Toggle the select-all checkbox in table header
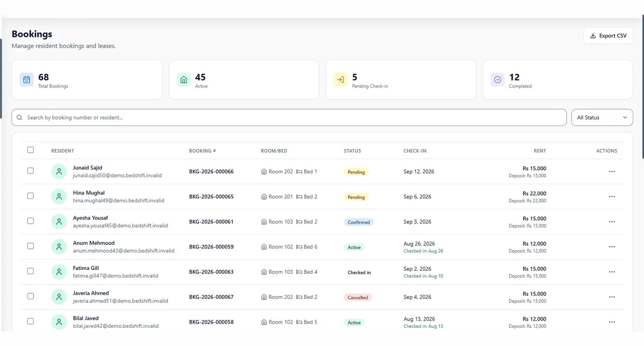644x346 pixels. tap(31, 150)
